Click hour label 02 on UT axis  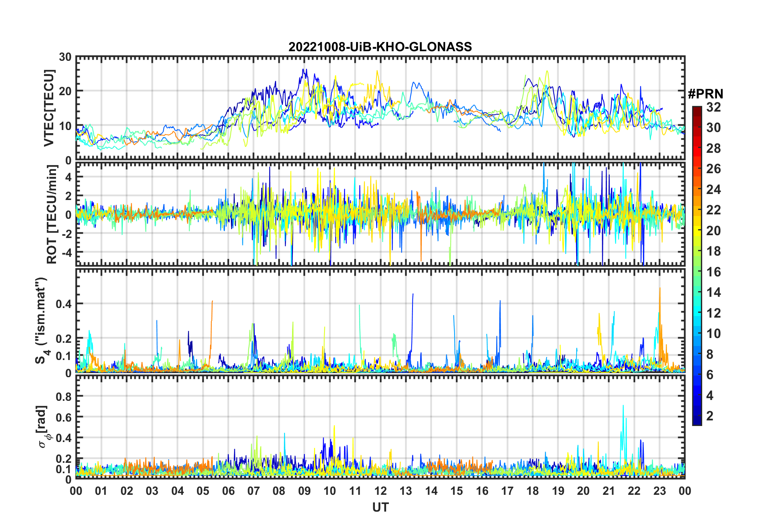click(x=127, y=491)
